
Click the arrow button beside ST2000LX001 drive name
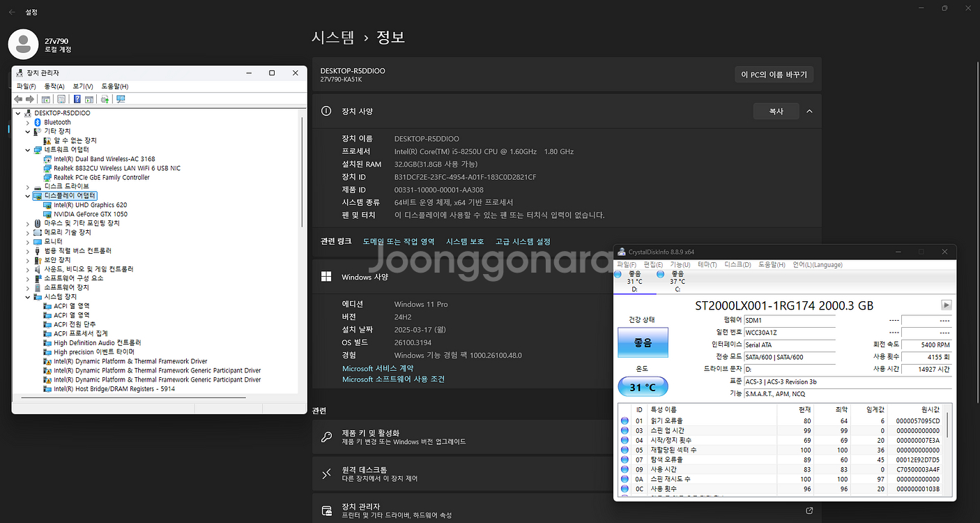coord(946,304)
